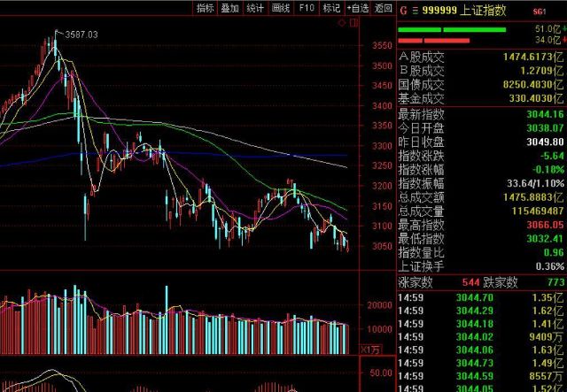This screenshot has height=392, width=567.
Task: Click the 20000 volume axis label
Action: click(x=380, y=305)
